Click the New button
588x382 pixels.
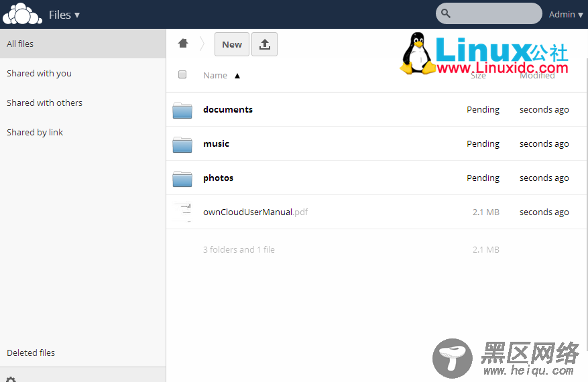pos(232,44)
